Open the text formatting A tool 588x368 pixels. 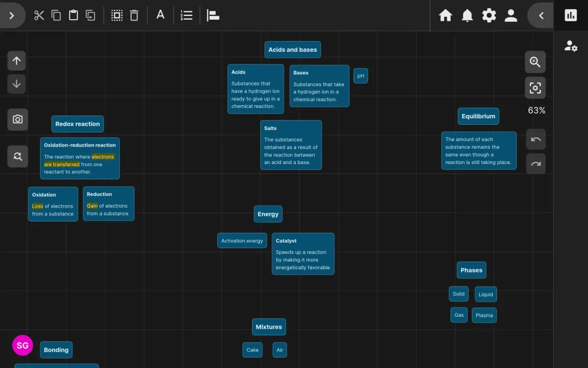point(160,15)
